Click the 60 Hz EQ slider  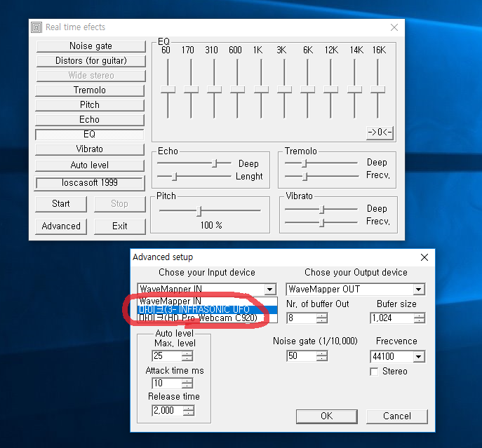(x=168, y=89)
